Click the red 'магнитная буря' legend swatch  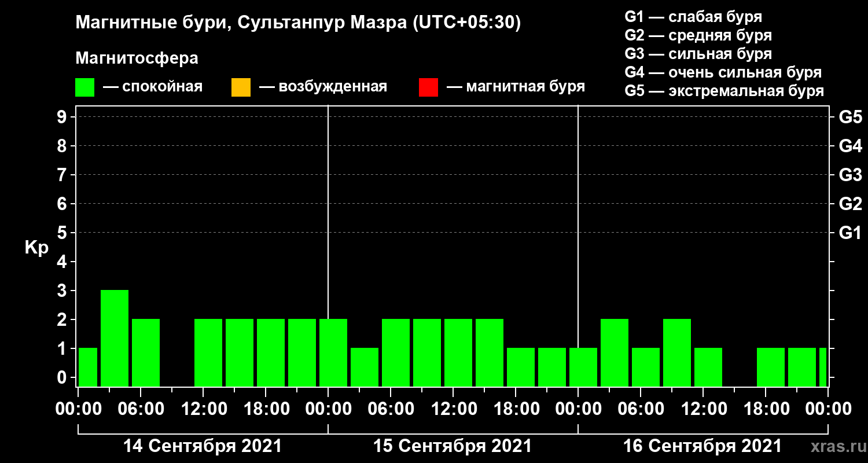click(x=428, y=87)
